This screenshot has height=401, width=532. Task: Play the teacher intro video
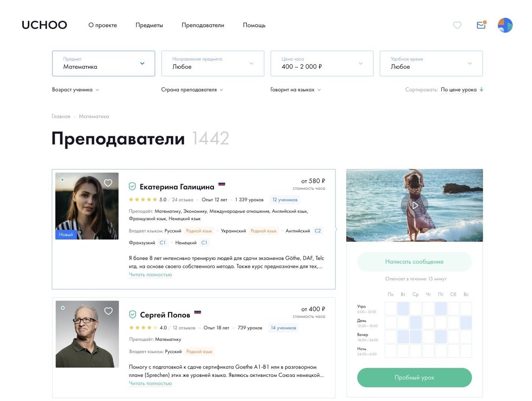click(414, 205)
